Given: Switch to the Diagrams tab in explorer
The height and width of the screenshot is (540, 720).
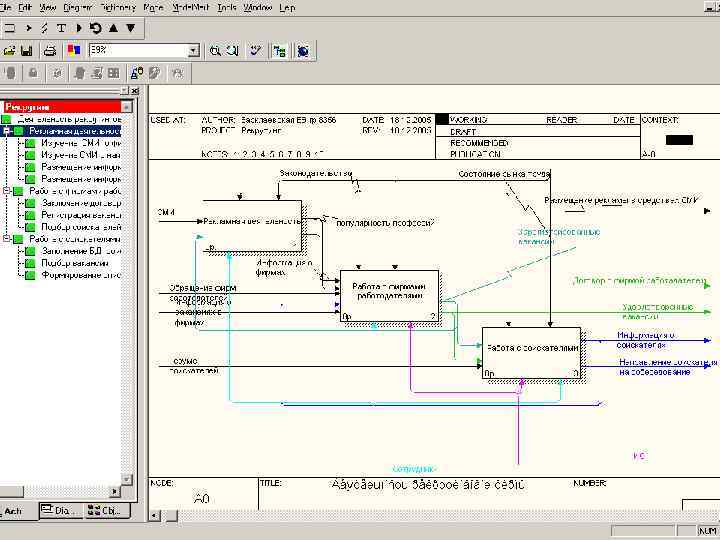Looking at the screenshot, I should click(59, 511).
